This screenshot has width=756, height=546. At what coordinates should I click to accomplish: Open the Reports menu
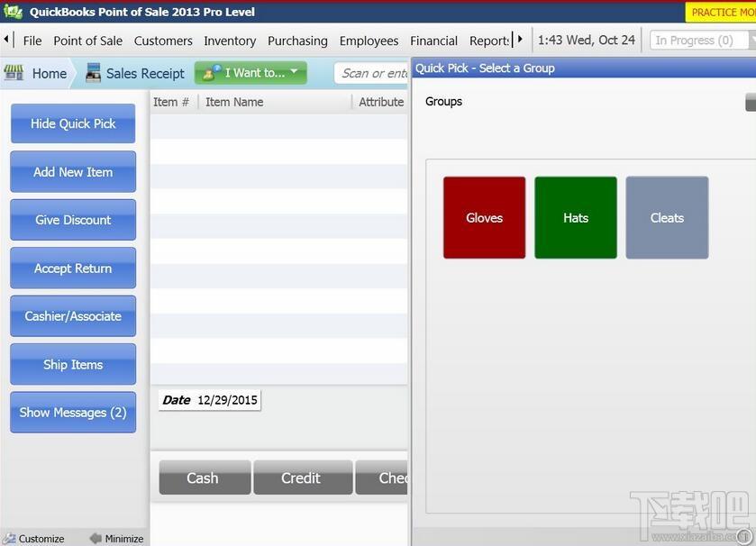coord(489,41)
